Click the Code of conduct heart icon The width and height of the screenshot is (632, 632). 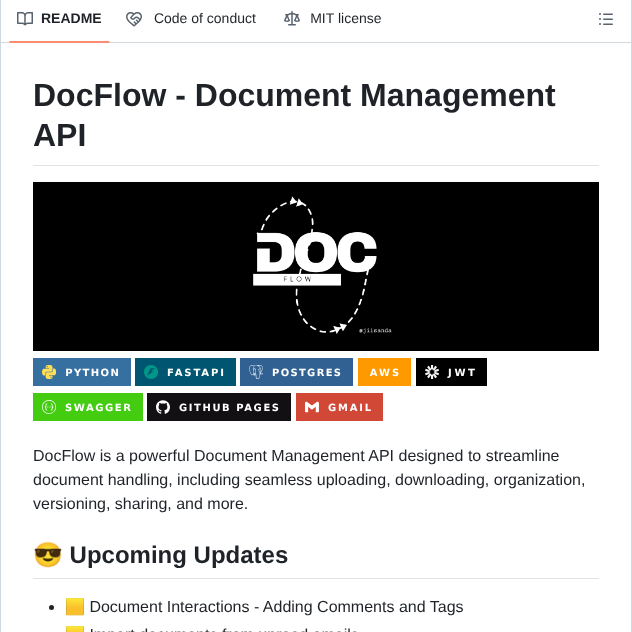[x=134, y=19]
